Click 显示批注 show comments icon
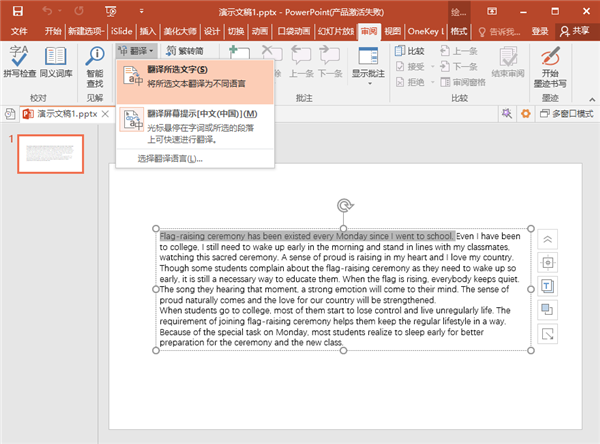The width and height of the screenshot is (600, 444). point(368,56)
